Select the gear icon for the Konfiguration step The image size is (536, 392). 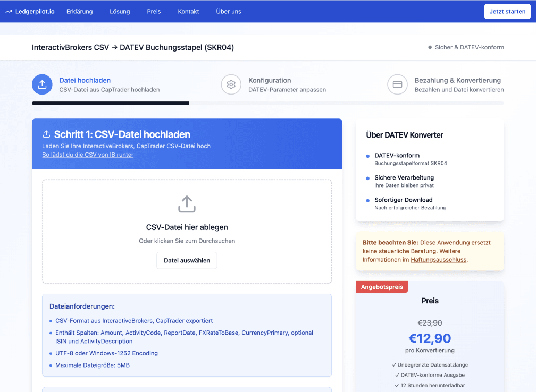coord(231,84)
